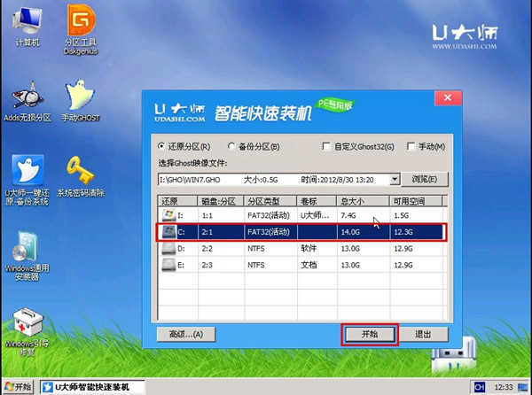
Task: Open the 开始 menu on the taskbar
Action: (20, 387)
